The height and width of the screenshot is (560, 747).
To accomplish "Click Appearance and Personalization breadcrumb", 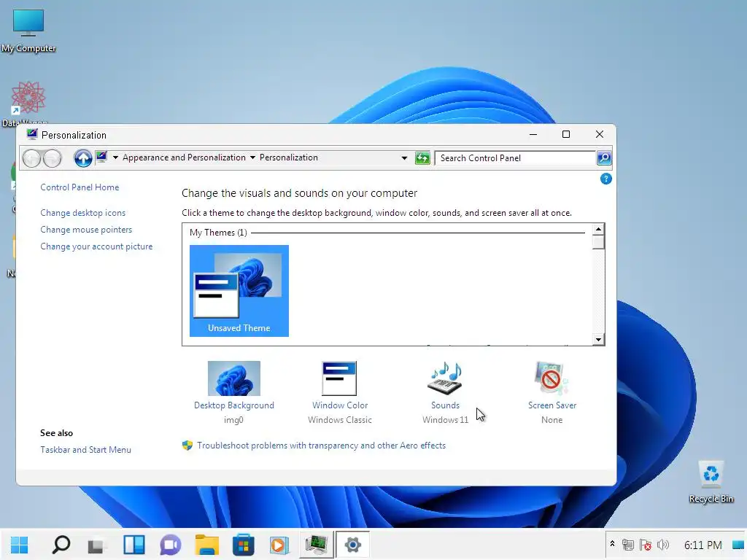I will point(184,157).
